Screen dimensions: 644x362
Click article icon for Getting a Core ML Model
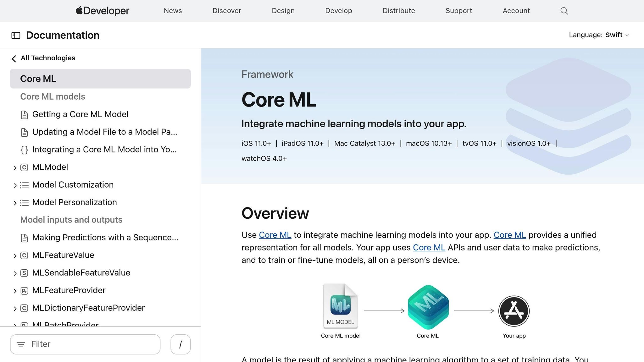24,115
